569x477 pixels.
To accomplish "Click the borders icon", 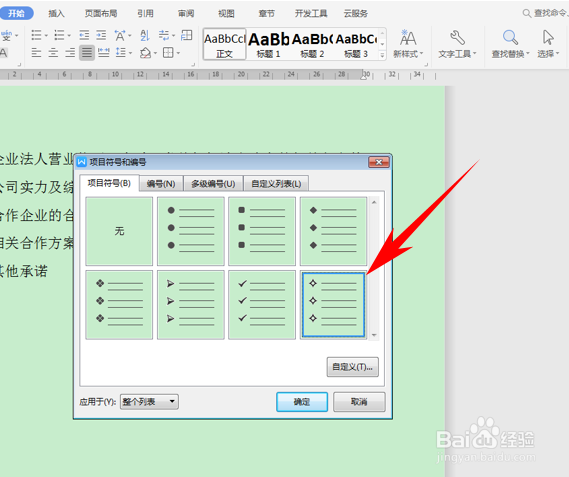I will 168,53.
